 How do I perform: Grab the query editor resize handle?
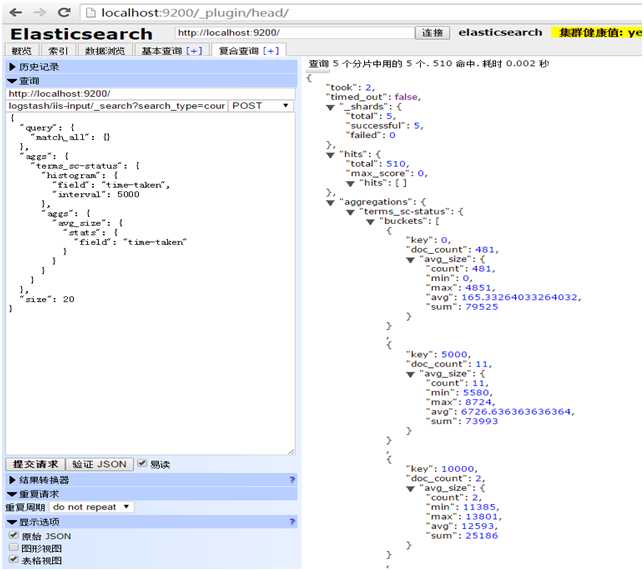[x=291, y=452]
